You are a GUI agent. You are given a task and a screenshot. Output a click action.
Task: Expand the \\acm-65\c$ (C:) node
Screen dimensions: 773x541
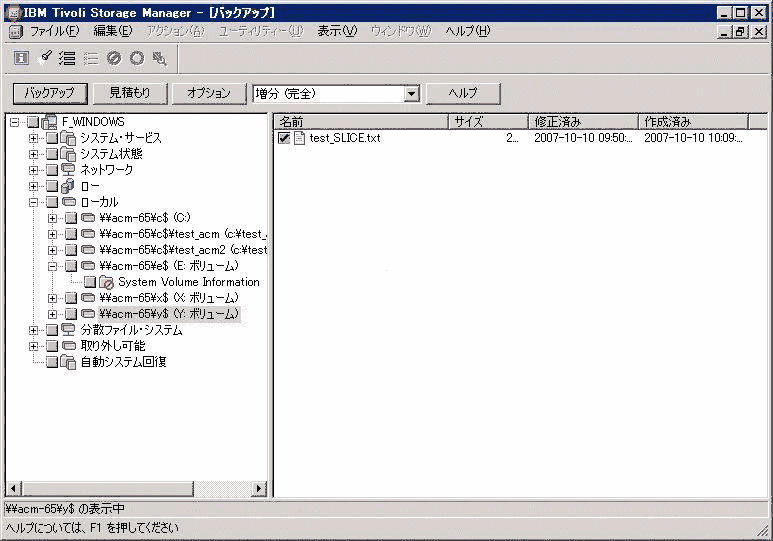pyautogui.click(x=52, y=218)
